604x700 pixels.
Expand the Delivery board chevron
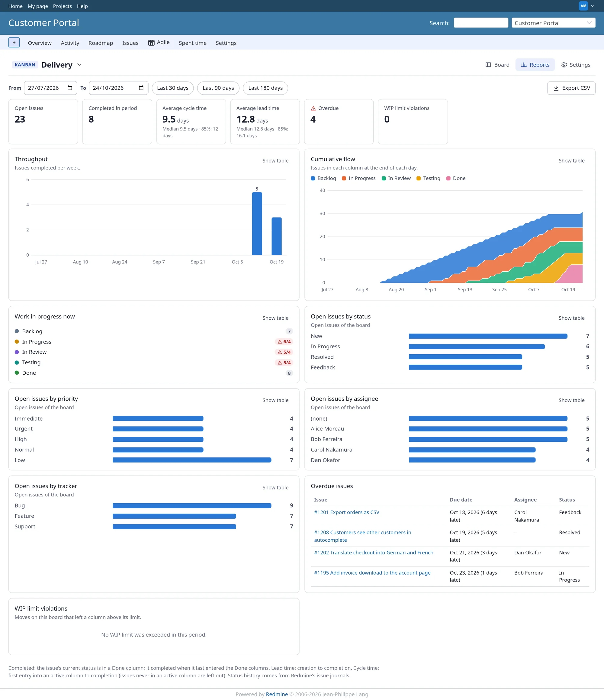[x=79, y=65]
